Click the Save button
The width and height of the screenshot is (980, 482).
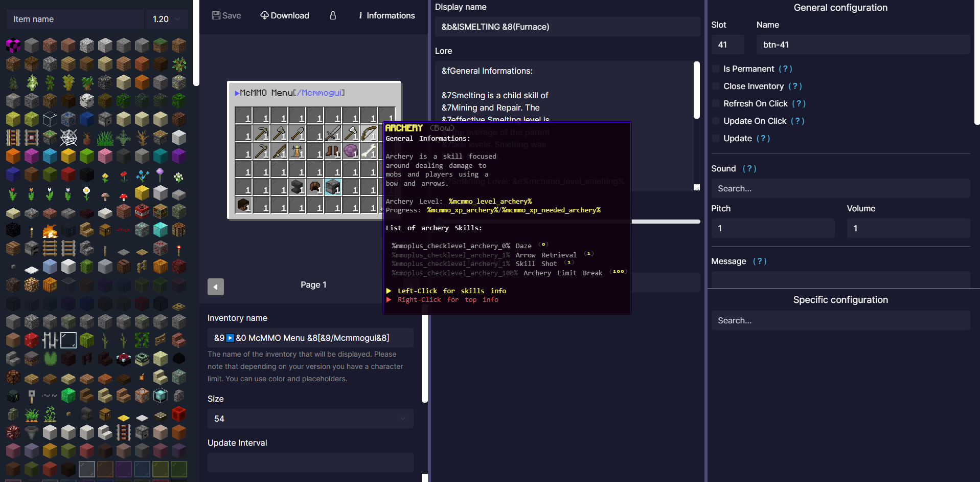tap(226, 15)
